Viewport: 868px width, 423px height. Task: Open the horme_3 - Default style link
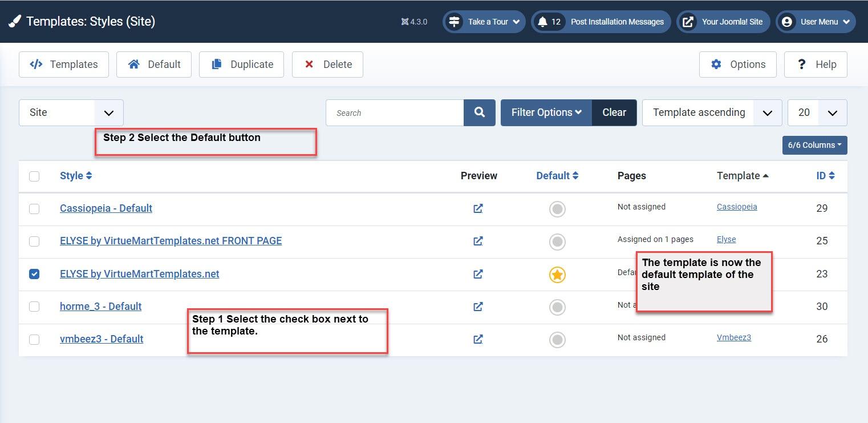[x=100, y=307]
